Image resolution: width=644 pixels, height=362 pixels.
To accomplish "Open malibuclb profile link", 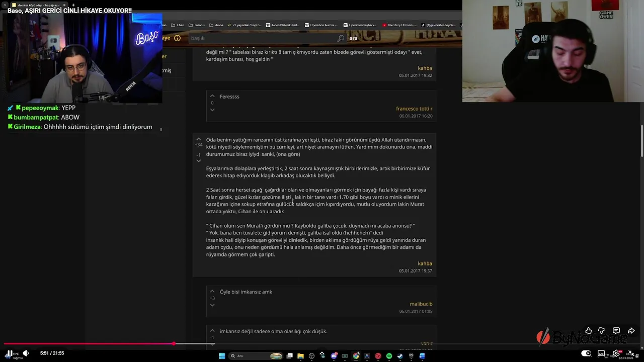I will point(421,304).
